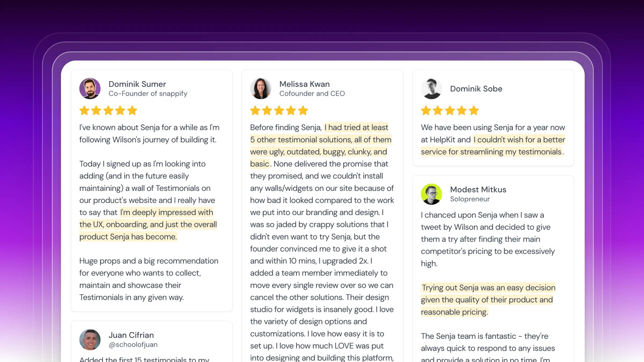Screen dimensions: 644x362
Task: Click the @schoolofjuan username link
Action: [x=133, y=344]
